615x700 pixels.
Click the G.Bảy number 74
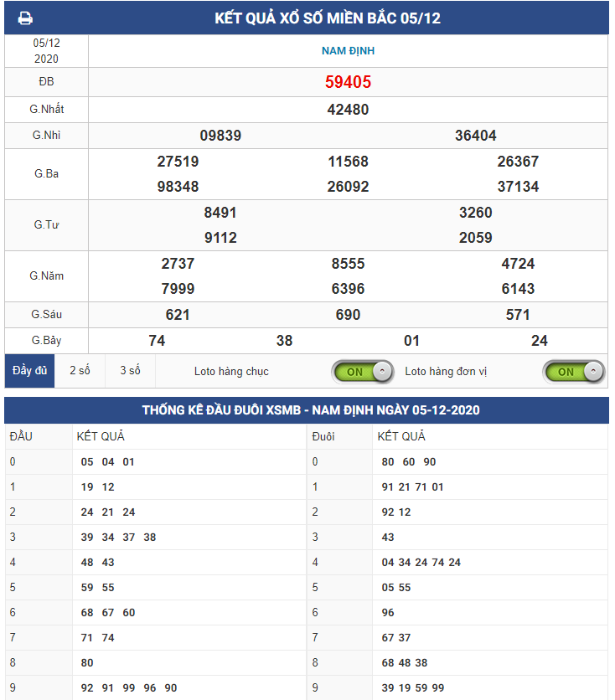[x=157, y=341]
